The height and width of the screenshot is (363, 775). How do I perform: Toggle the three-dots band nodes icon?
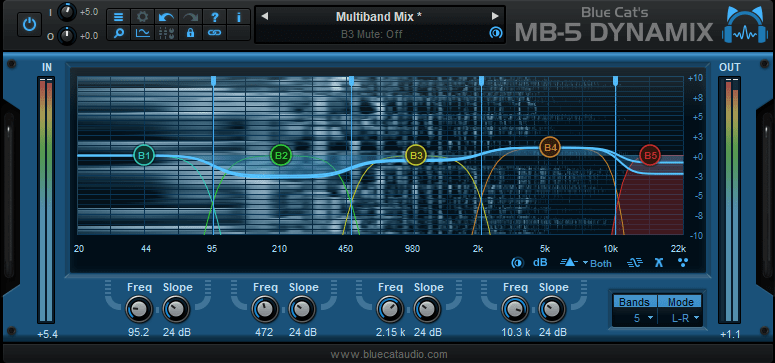click(683, 263)
